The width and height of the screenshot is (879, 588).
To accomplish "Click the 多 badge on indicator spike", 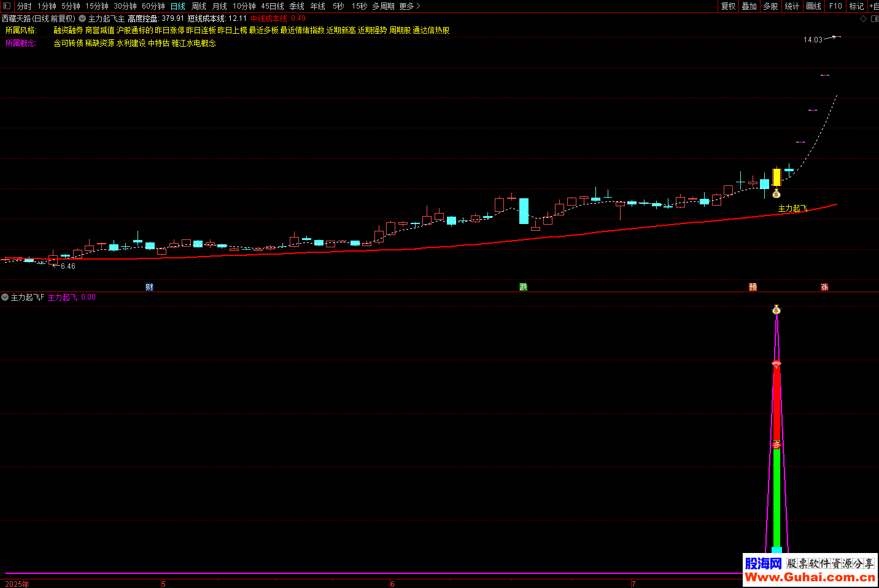I will (x=776, y=444).
